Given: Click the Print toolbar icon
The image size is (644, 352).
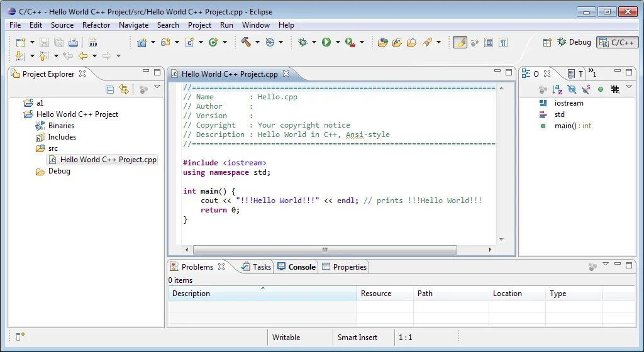Looking at the screenshot, I should [73, 42].
